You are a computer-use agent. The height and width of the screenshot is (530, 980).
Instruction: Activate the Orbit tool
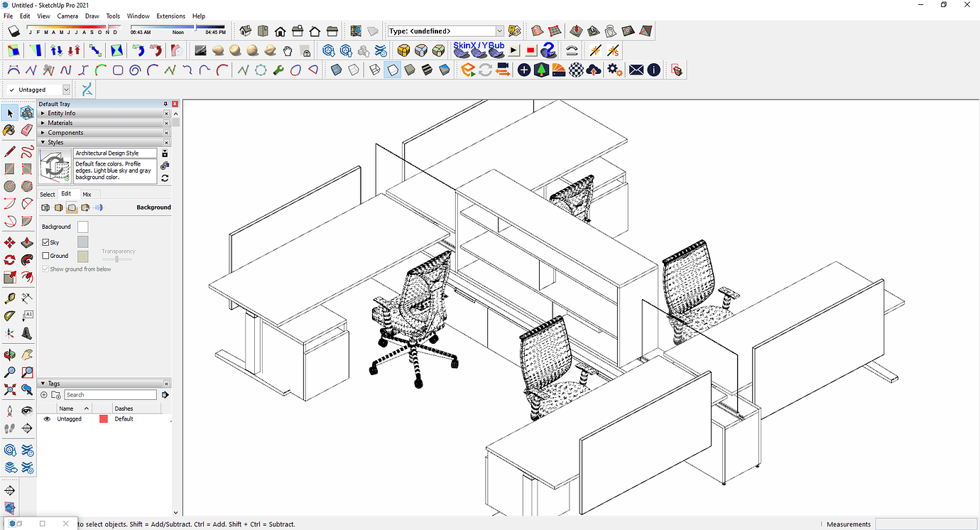click(x=9, y=354)
